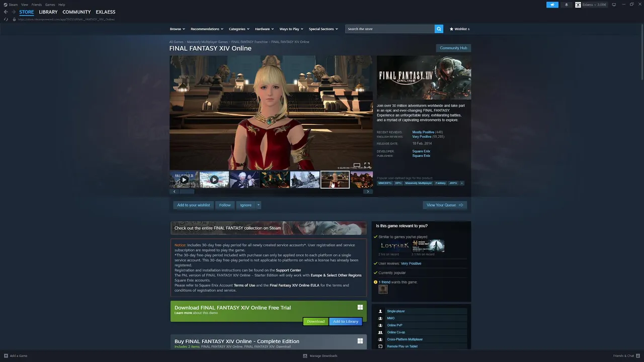Viewport: 644px width, 362px height.
Task: Open the Community Hub
Action: 453,48
